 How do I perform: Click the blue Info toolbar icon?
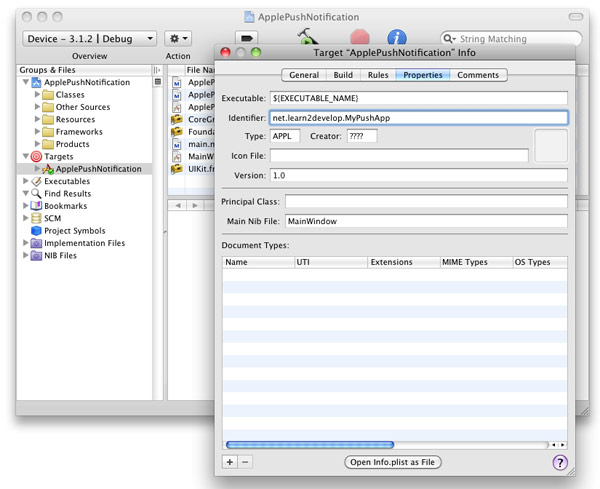tap(397, 38)
